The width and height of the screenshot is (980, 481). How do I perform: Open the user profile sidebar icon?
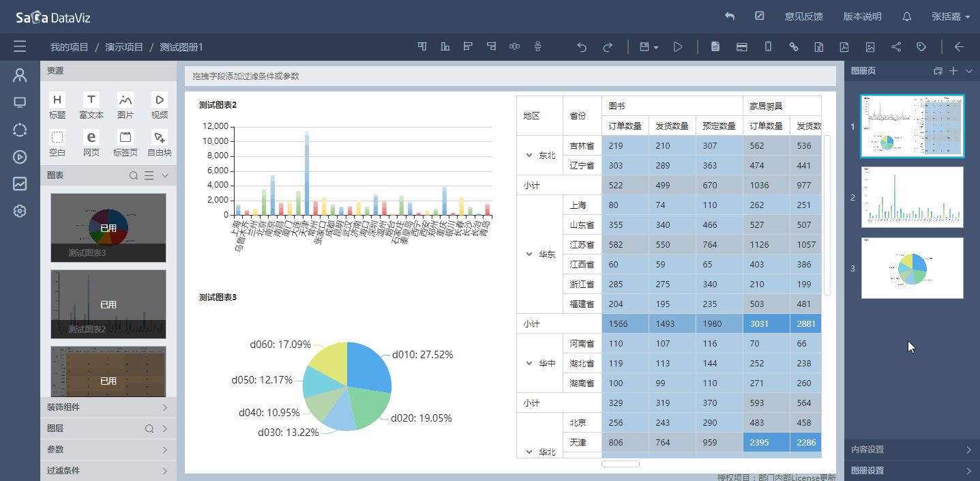pyautogui.click(x=20, y=75)
